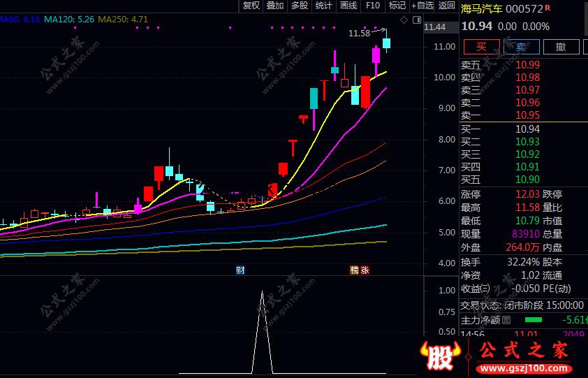
Task: Select the 买三 price 10.92
Action: [528, 154]
